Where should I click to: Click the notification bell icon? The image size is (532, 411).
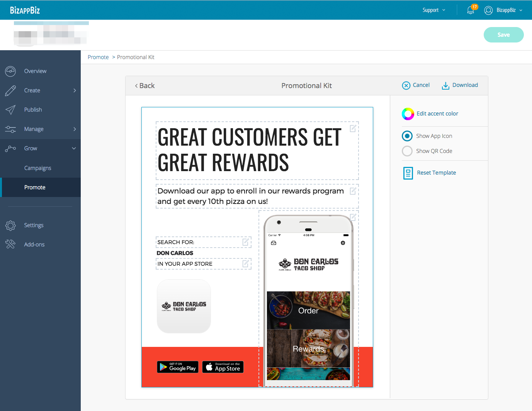pos(471,10)
